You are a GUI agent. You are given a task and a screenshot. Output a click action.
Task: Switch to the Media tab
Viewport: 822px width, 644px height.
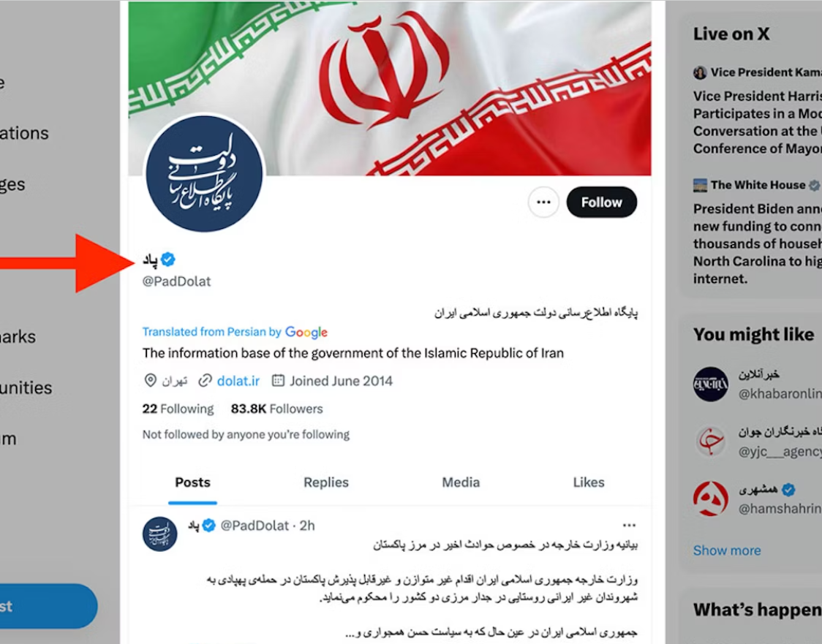coord(461,482)
